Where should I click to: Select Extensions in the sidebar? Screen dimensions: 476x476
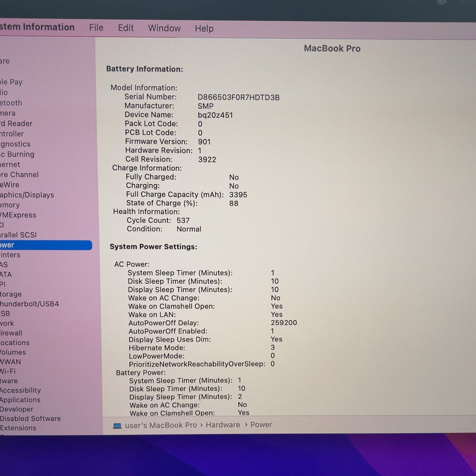click(18, 428)
